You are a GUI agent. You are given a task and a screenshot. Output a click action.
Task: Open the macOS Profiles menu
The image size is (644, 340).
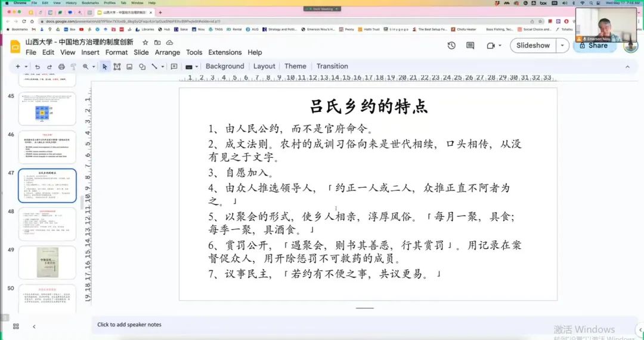(x=110, y=3)
